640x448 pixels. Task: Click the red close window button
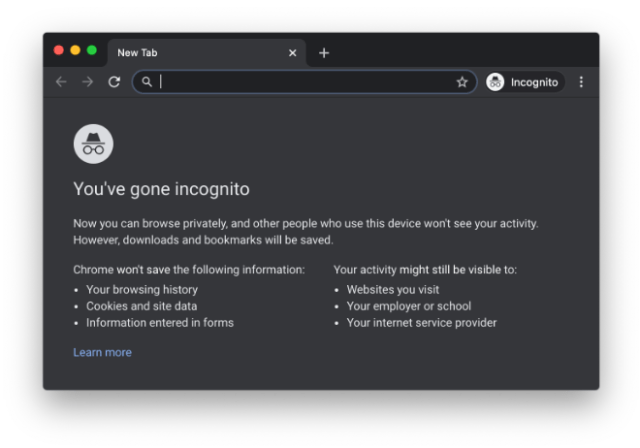(x=59, y=50)
